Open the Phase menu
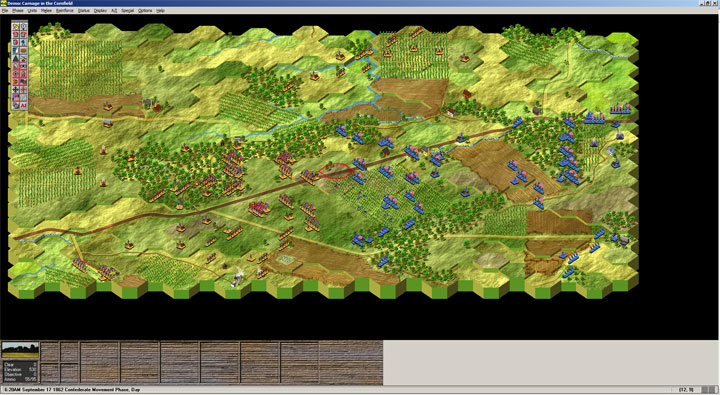This screenshot has height=395, width=720. (18, 10)
